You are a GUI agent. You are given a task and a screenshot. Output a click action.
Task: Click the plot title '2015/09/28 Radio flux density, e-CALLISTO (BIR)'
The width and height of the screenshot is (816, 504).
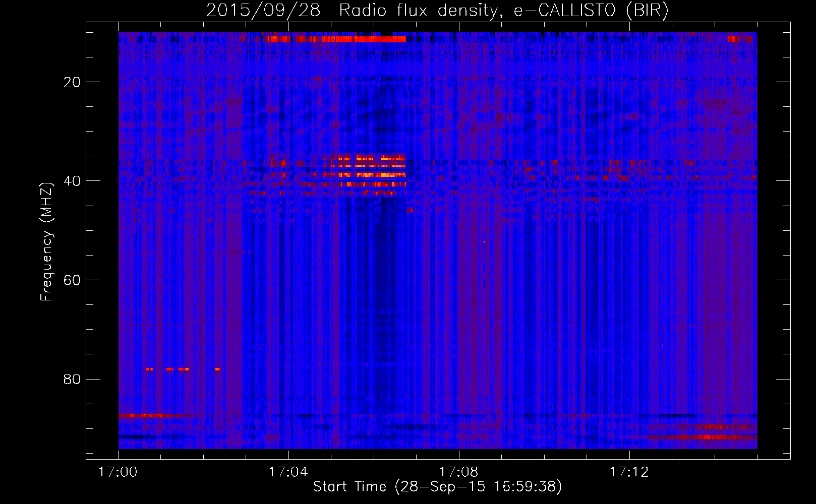point(437,10)
